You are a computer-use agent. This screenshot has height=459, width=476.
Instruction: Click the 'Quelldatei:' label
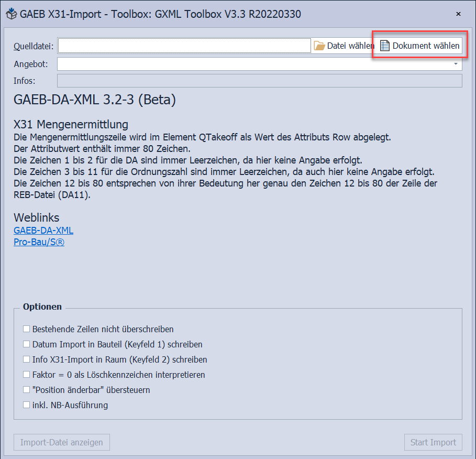point(34,46)
